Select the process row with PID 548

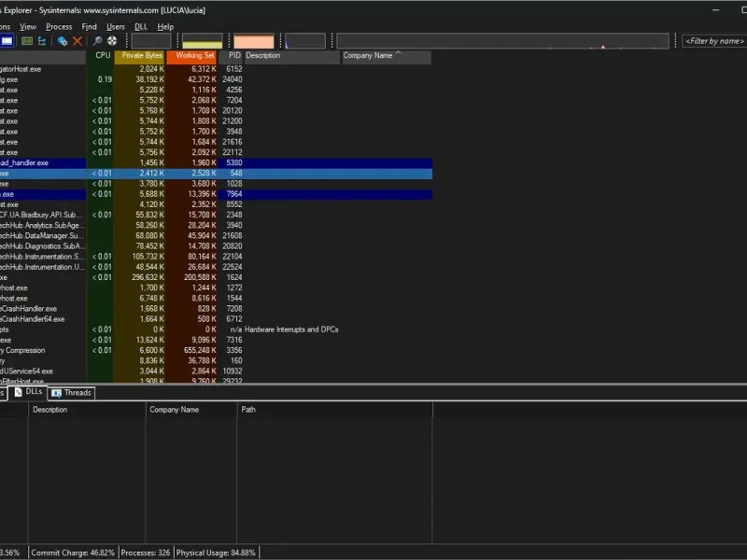pyautogui.click(x=217, y=174)
